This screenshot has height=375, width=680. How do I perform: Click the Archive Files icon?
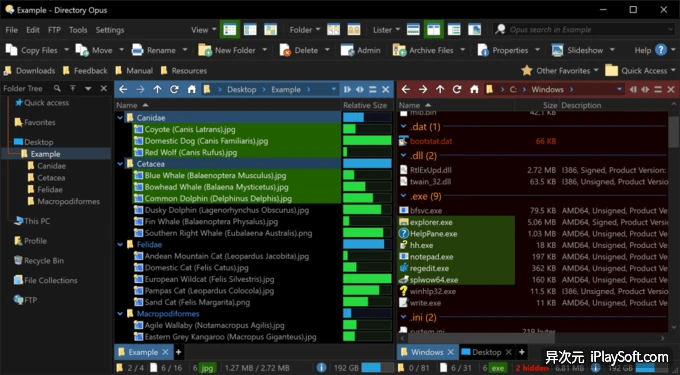399,50
